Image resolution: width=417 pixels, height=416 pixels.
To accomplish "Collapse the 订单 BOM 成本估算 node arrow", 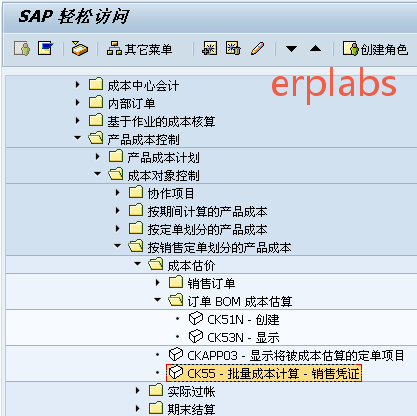I will click(x=158, y=300).
